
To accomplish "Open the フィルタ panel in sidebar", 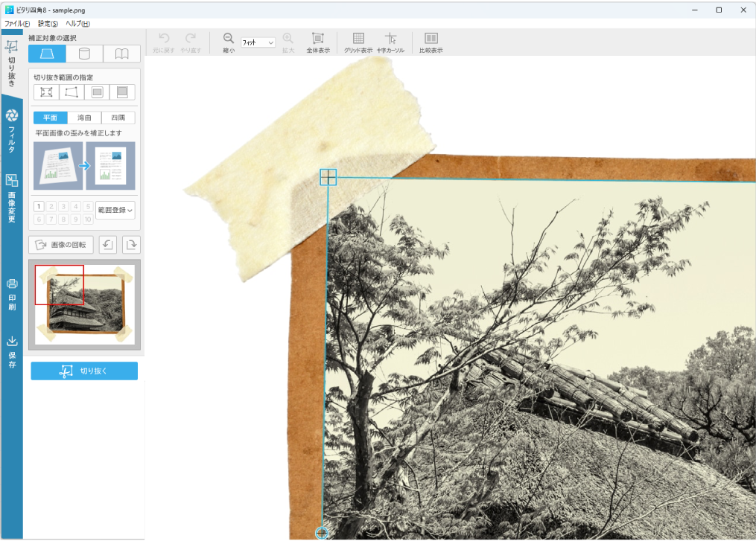I will tap(12, 130).
